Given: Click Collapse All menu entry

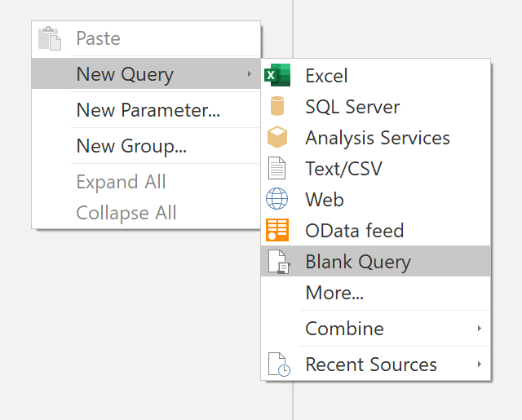Looking at the screenshot, I should (126, 213).
